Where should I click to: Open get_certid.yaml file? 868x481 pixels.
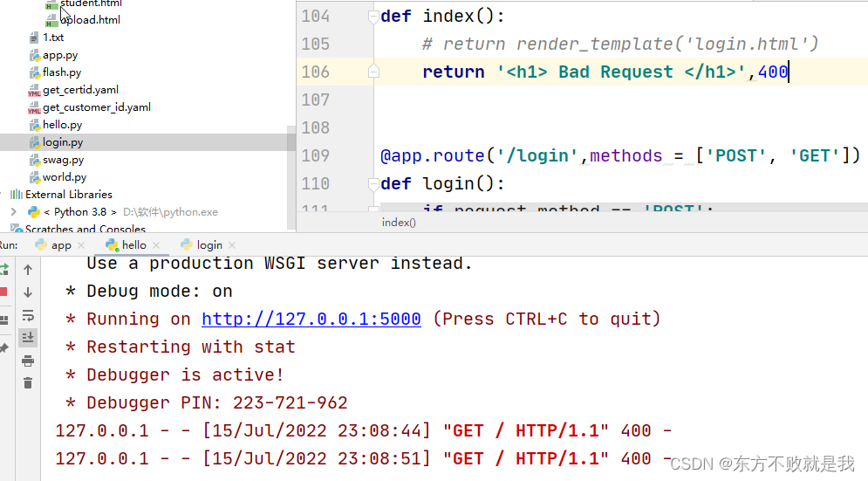pyautogui.click(x=81, y=90)
